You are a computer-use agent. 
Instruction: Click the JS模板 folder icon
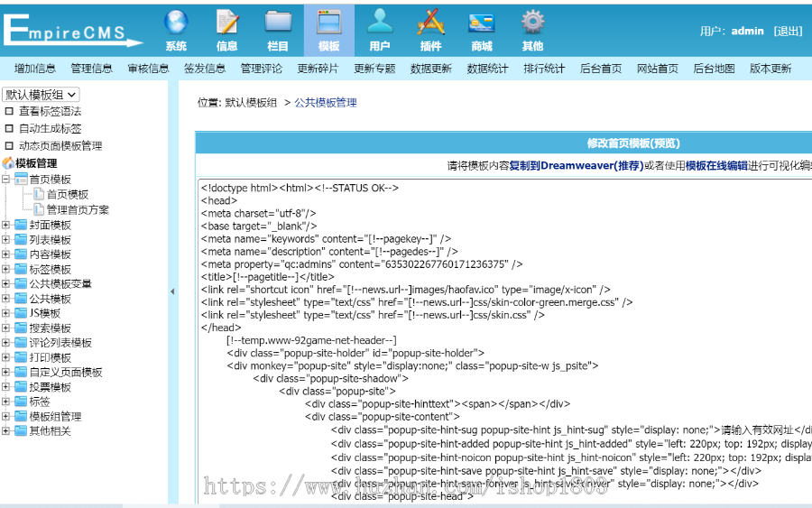pos(21,313)
